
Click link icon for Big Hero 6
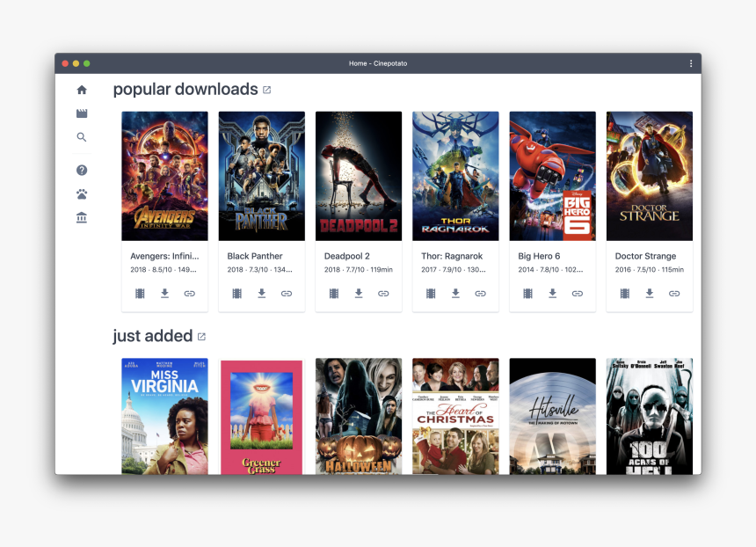(x=578, y=293)
